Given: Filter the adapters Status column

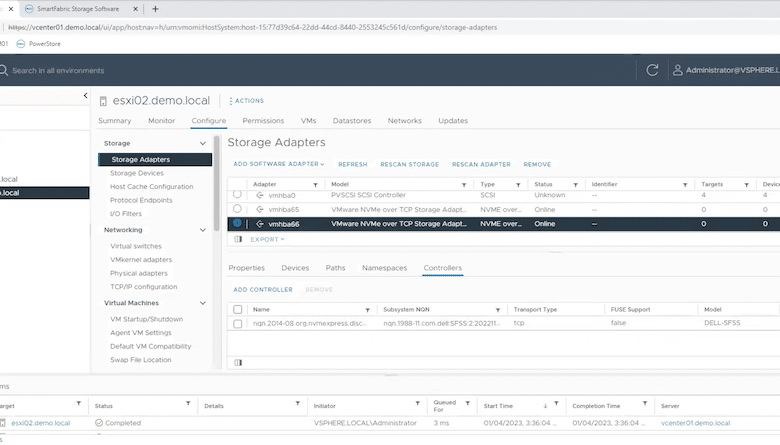Looking at the screenshot, I should click(x=576, y=185).
